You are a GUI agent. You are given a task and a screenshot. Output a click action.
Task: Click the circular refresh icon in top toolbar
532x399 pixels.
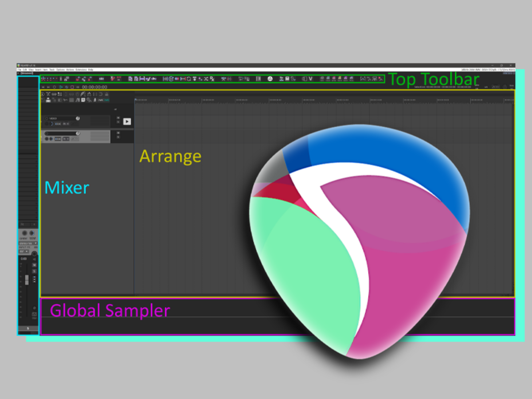pos(189,78)
